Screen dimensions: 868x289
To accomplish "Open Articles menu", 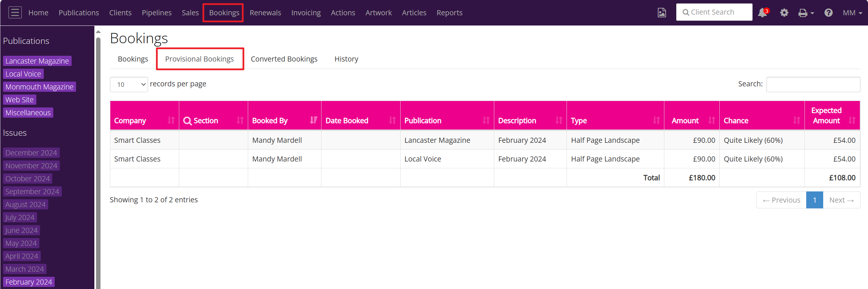I will [414, 13].
